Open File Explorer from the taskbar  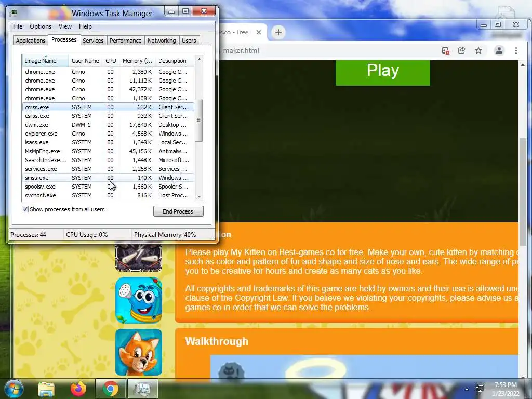click(46, 389)
